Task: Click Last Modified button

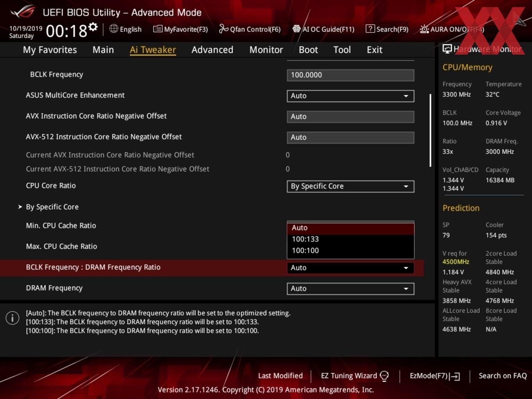Action: (280, 376)
